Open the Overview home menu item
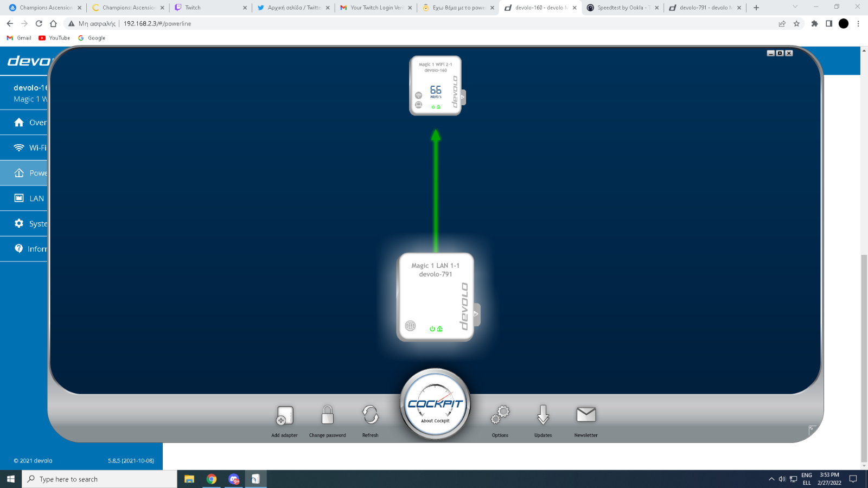Screen dimensions: 868x488 pyautogui.click(x=24, y=123)
